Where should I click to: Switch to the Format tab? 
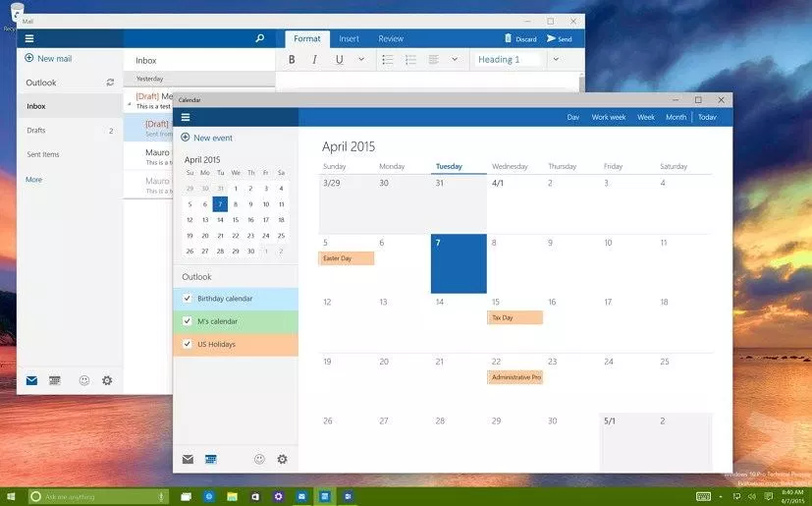pos(307,39)
